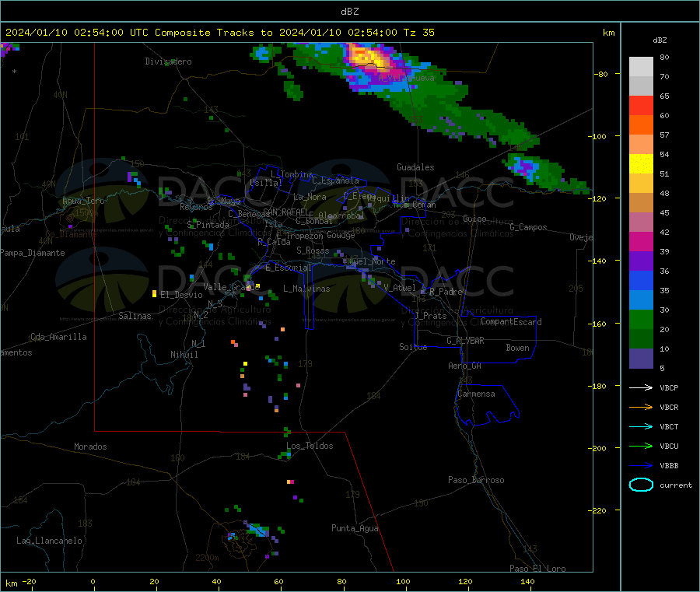Click the G_Campos map label
Screen dimensions: 700x592
[528, 227]
